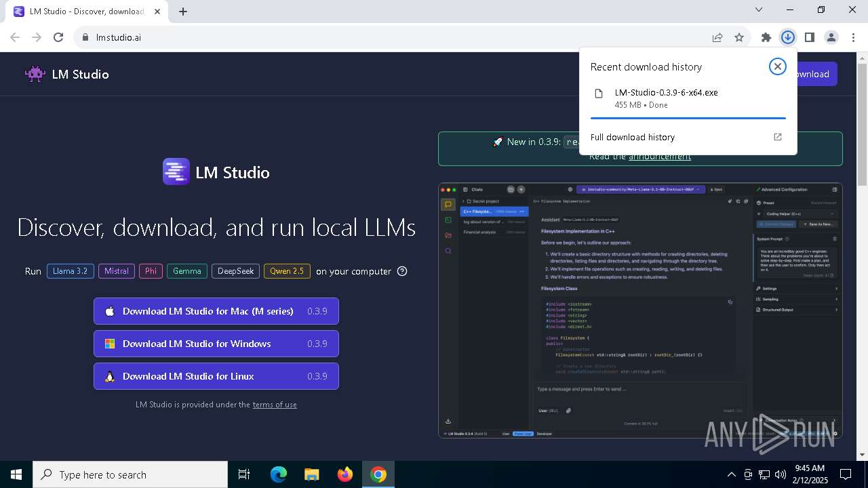Viewport: 868px width, 488px height.
Task: Click the Qwen 2.5 model tag
Action: 287,271
